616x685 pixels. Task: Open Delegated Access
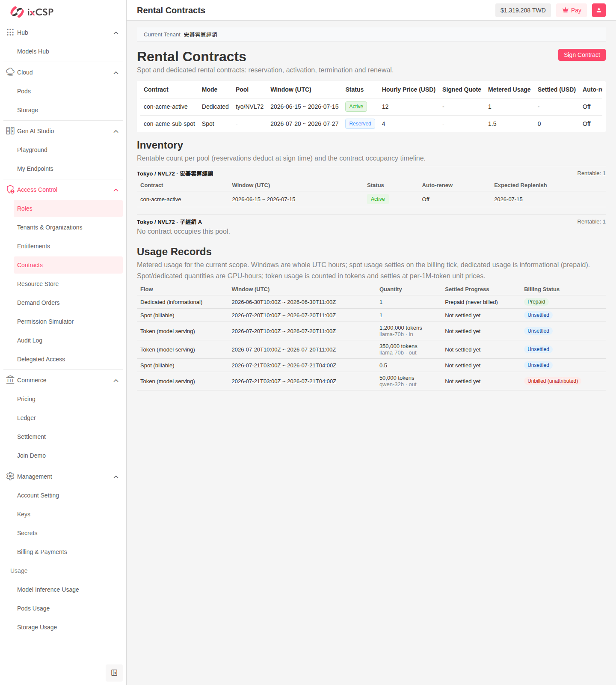68,359
